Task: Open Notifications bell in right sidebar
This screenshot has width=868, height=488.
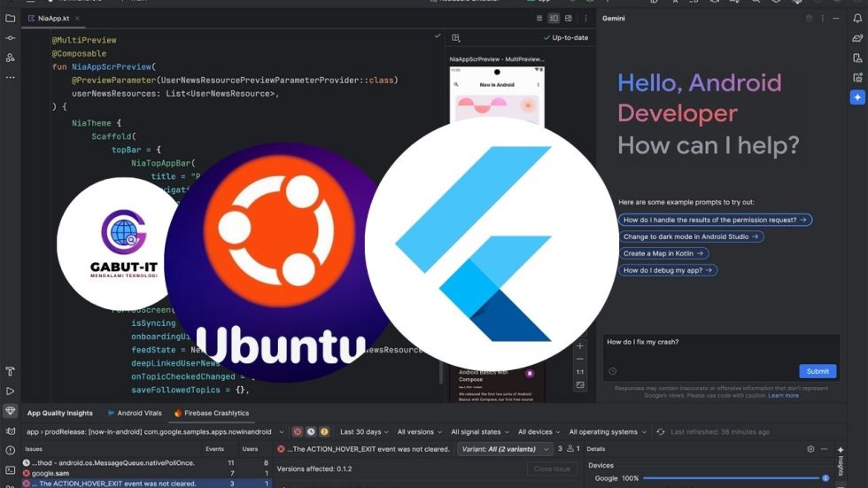Action: (857, 19)
